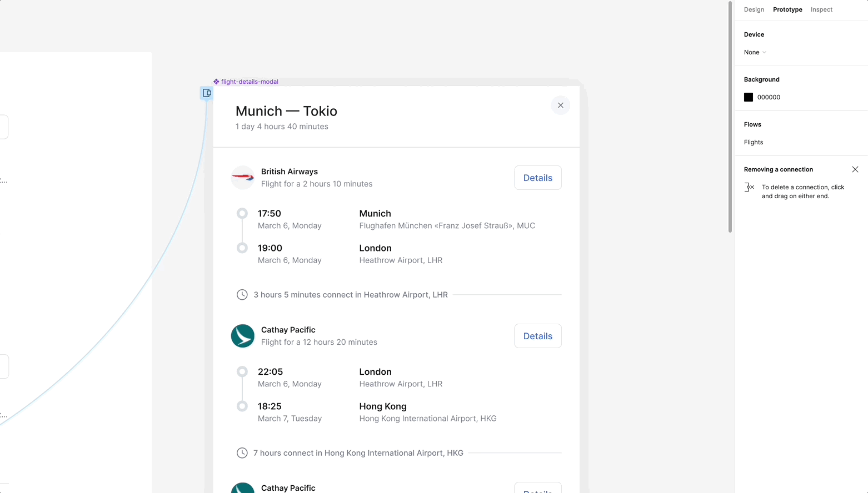Click the flow starting point icon on frame
Viewport: 868px width, 493px height.
(207, 93)
